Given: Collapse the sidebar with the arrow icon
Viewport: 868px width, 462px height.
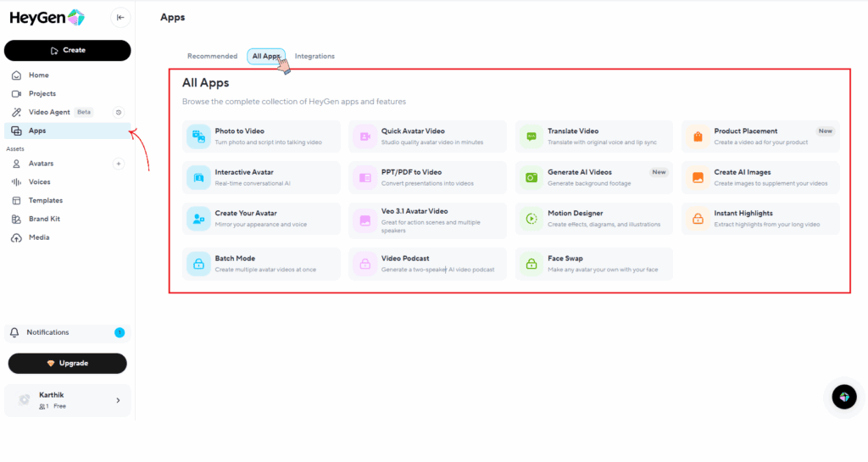Looking at the screenshot, I should coord(120,18).
